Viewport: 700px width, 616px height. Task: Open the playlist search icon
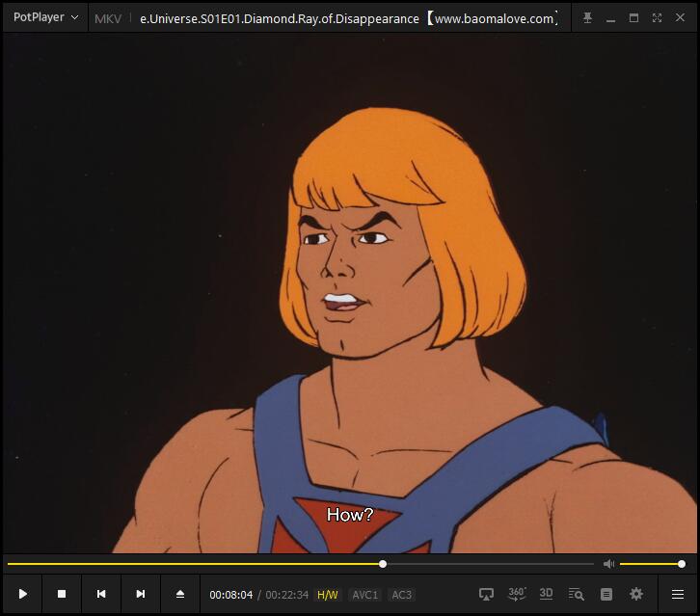click(576, 594)
